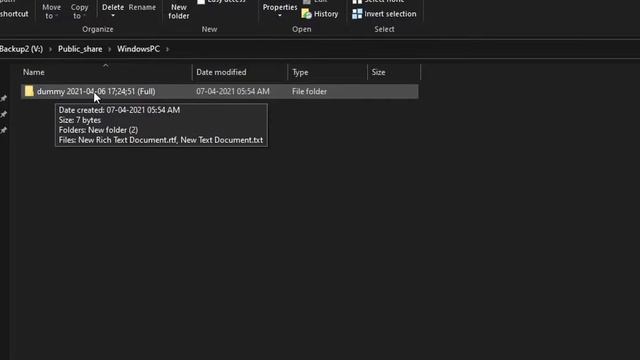This screenshot has height=360, width=640.
Task: Click the History label
Action: pyautogui.click(x=326, y=14)
